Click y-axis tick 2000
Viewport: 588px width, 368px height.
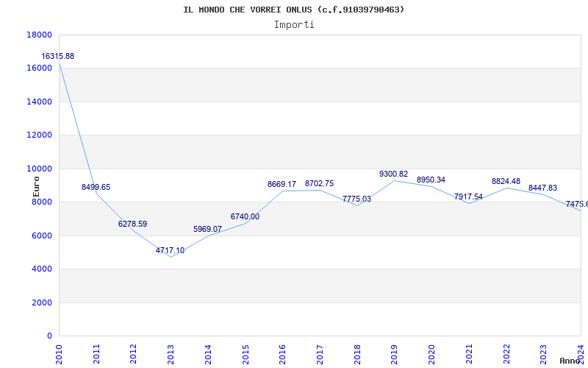(x=42, y=302)
